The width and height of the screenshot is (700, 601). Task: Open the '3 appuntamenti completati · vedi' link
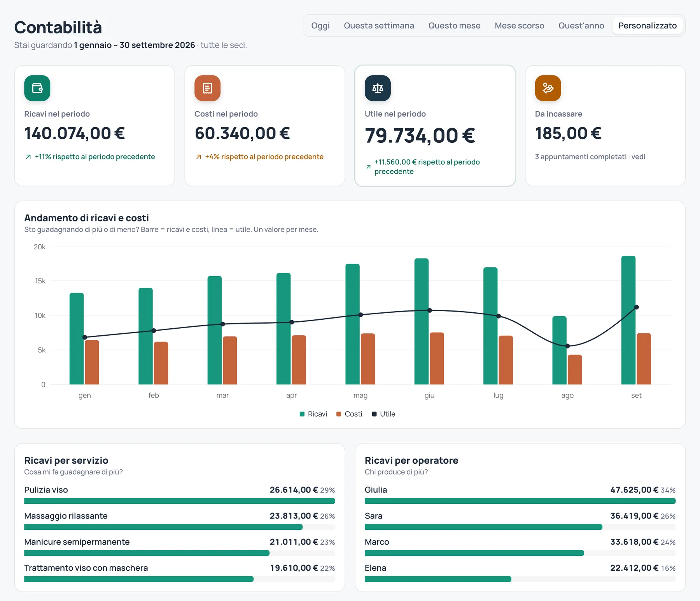tap(590, 157)
